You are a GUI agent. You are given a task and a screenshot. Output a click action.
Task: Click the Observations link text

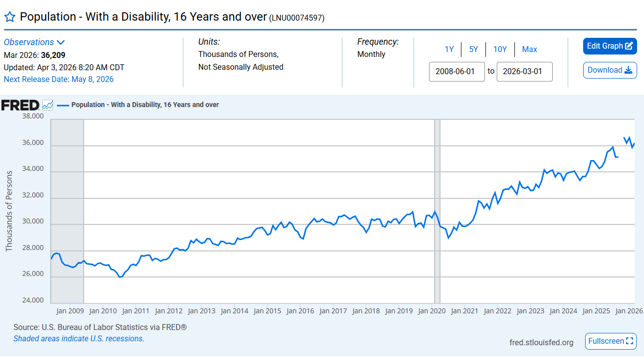tap(29, 42)
